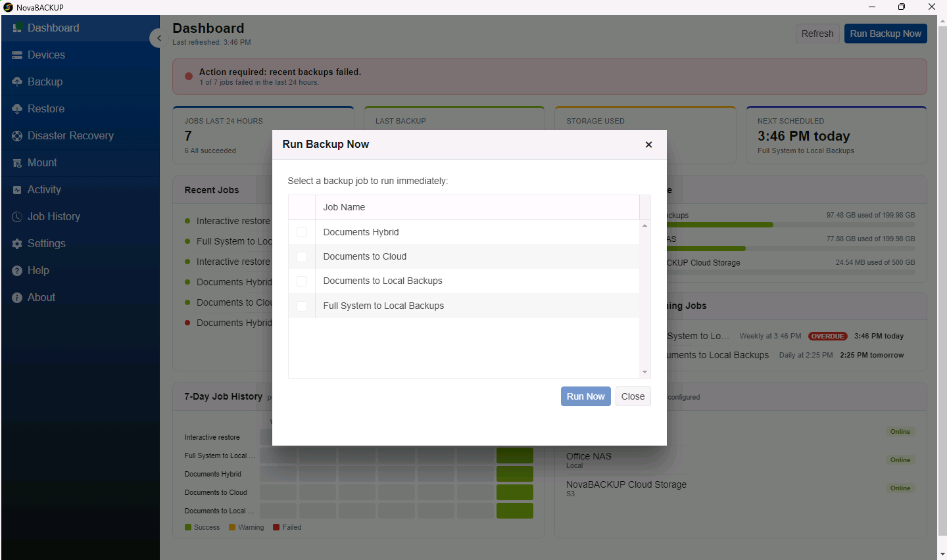Viewport: 947px width, 560px height.
Task: Close the Run Backup Now dialog with X
Action: 648,145
